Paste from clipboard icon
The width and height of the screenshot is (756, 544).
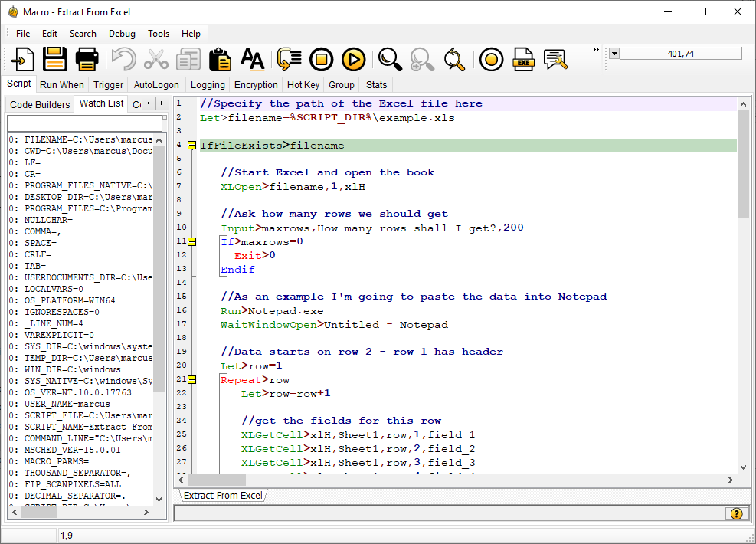(x=220, y=59)
